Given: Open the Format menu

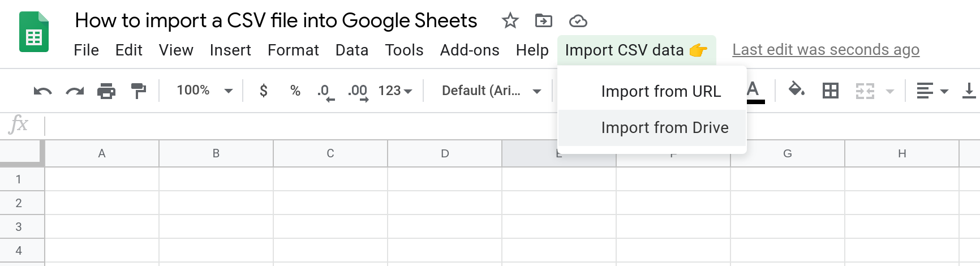Looking at the screenshot, I should (293, 50).
